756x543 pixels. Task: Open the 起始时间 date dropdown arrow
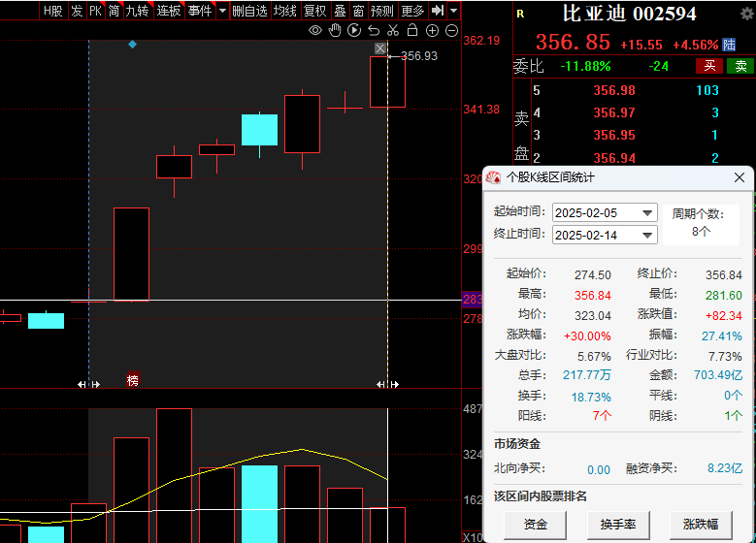(647, 213)
